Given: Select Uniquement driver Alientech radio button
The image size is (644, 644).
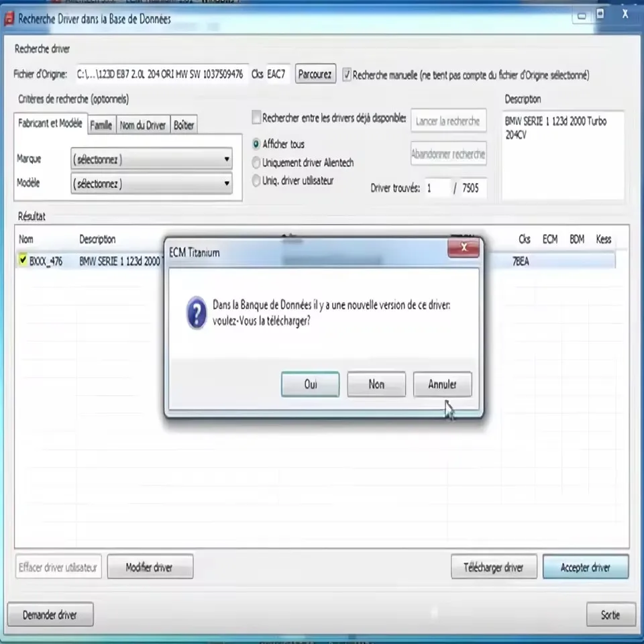Looking at the screenshot, I should point(256,162).
